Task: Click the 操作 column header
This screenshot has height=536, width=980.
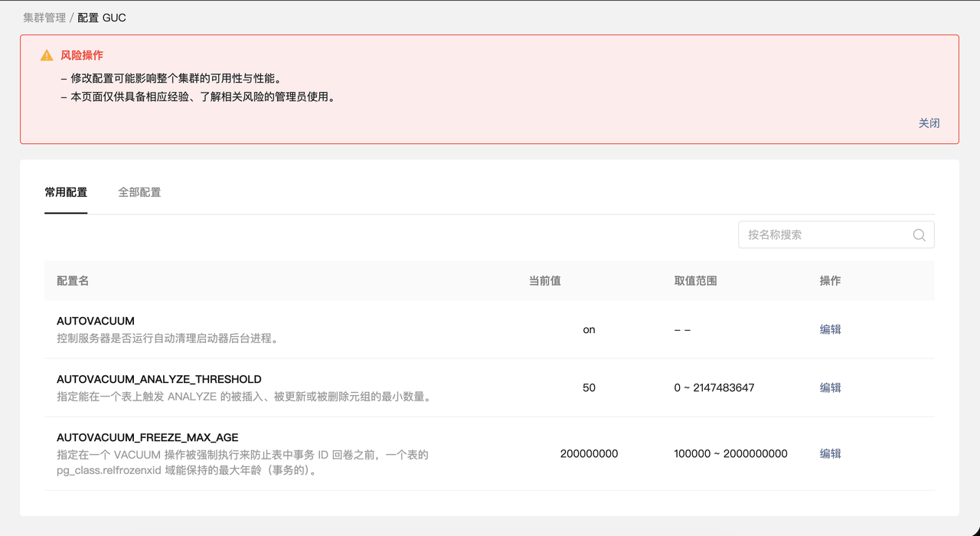Action: tap(830, 281)
